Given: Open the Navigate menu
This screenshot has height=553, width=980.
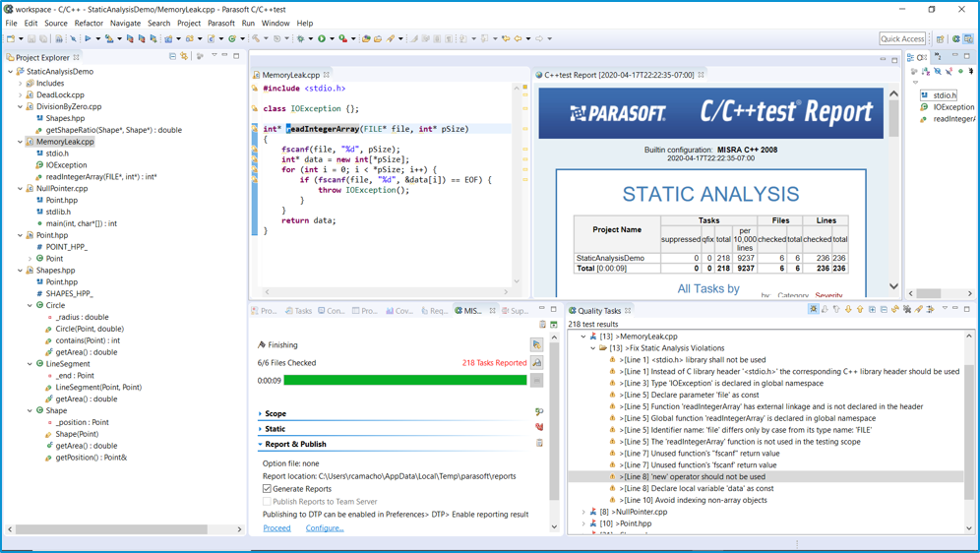Looking at the screenshot, I should click(x=126, y=23).
